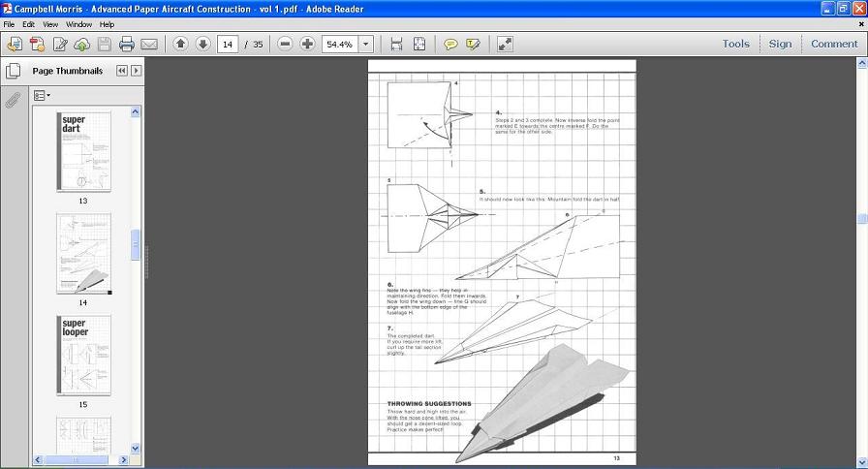Zoom out using the minus button
Screen dimensions: 868x469
tap(285, 44)
